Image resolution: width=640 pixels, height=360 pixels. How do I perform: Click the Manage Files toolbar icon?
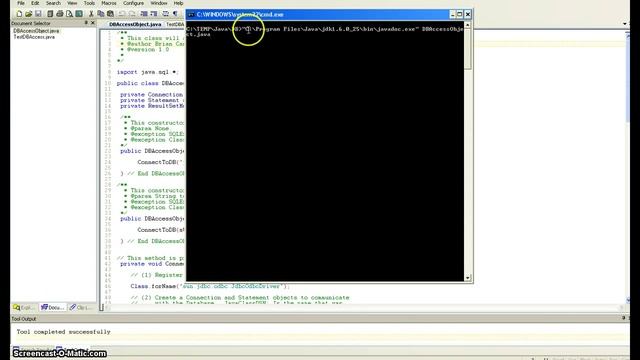click(x=50, y=14)
